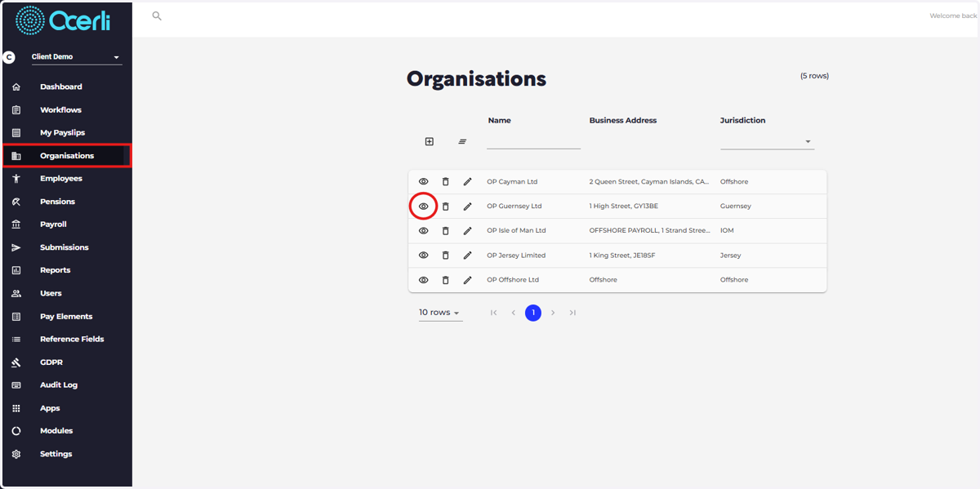Open the Employees section
The image size is (980, 489).
pyautogui.click(x=61, y=178)
